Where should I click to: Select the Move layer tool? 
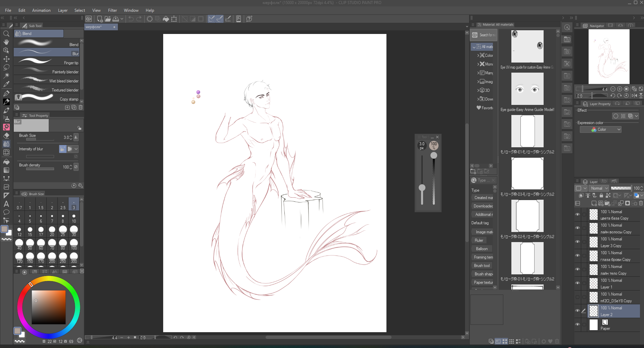(x=6, y=59)
